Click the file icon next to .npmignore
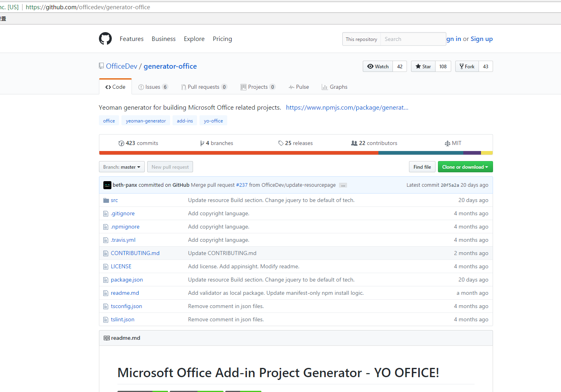Image resolution: width=561 pixels, height=392 pixels. click(106, 227)
